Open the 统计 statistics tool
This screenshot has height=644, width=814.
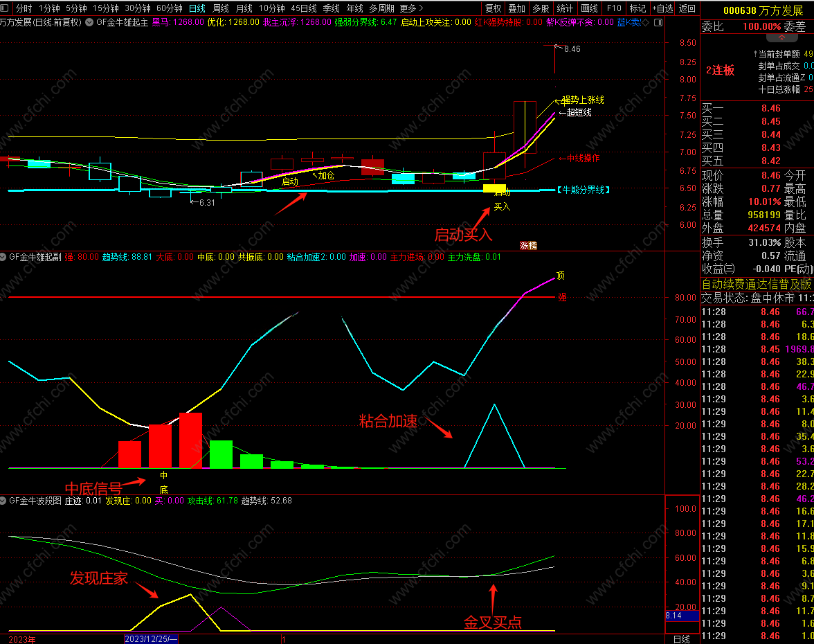tap(565, 8)
